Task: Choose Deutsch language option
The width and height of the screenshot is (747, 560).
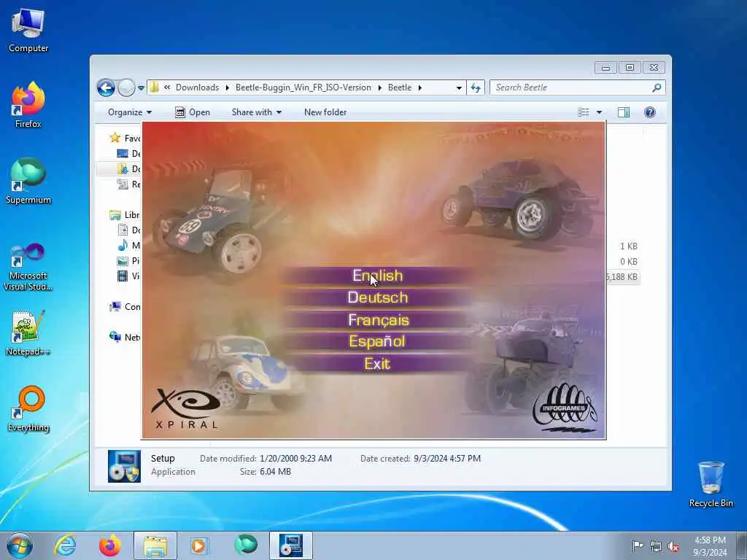Action: [x=378, y=297]
